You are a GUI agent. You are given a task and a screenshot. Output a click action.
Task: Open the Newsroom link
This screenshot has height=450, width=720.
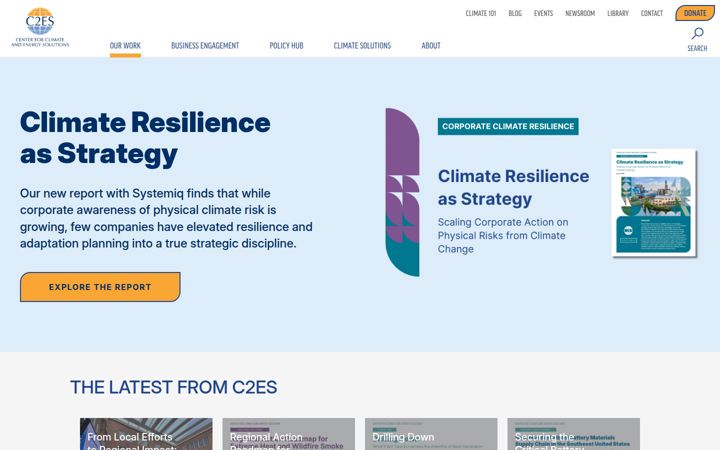580,13
